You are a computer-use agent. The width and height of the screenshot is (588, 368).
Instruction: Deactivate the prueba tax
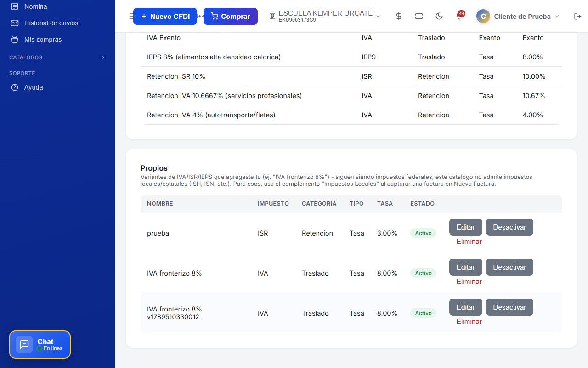tap(509, 227)
